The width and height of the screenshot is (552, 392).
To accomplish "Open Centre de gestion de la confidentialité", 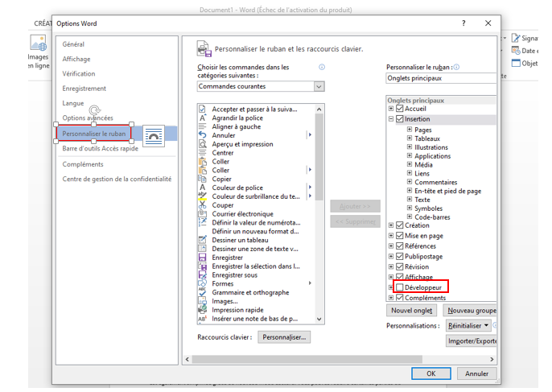I will [x=117, y=179].
